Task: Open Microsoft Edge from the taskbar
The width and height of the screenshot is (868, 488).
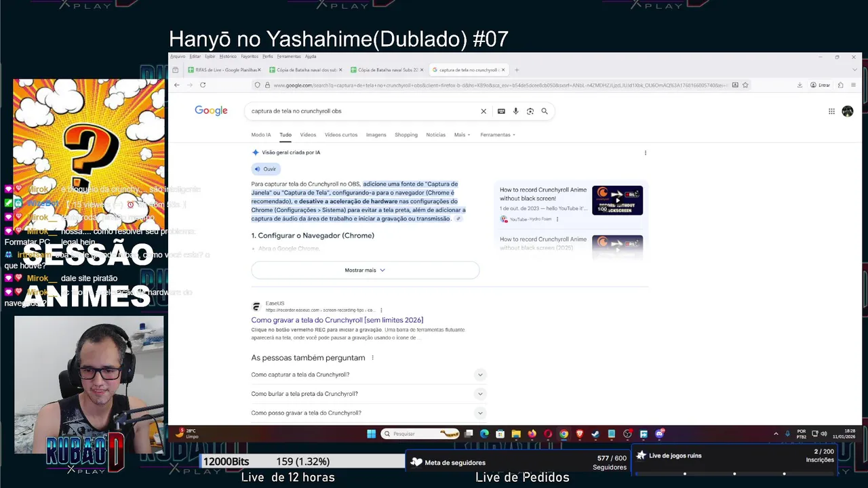Action: click(484, 434)
